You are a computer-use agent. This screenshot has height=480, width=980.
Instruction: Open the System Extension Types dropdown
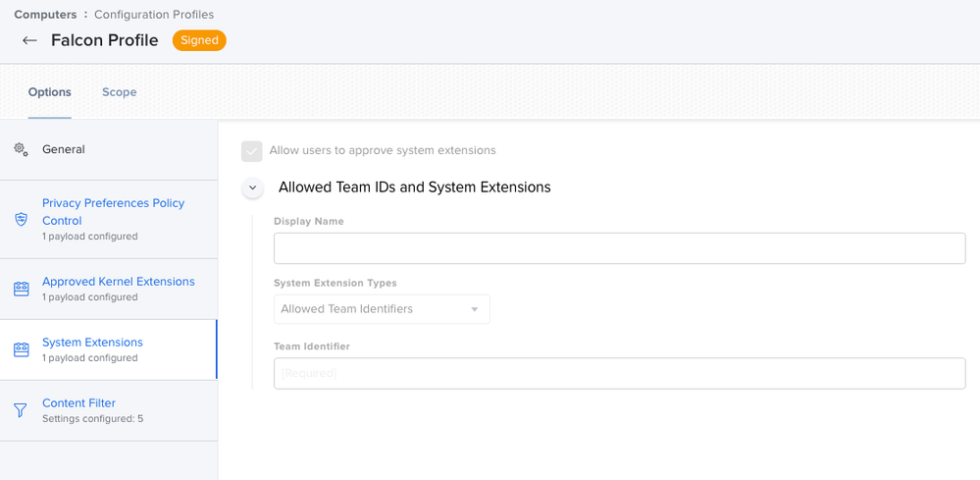coord(382,309)
